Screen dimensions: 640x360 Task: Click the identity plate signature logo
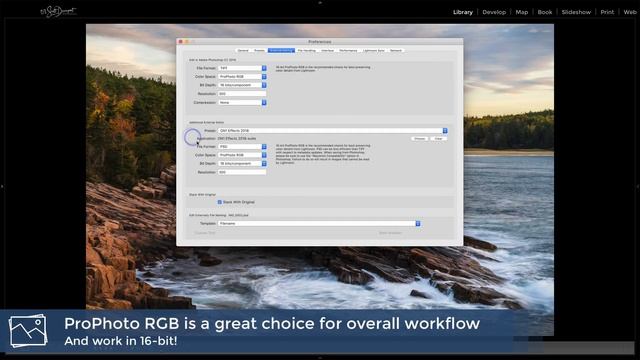(x=58, y=12)
